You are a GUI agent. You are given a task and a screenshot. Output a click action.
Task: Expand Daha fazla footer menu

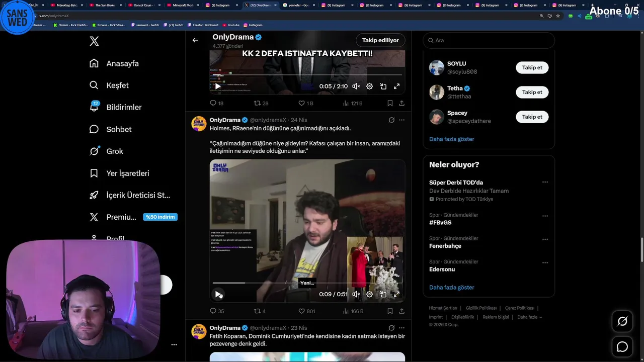530,317
